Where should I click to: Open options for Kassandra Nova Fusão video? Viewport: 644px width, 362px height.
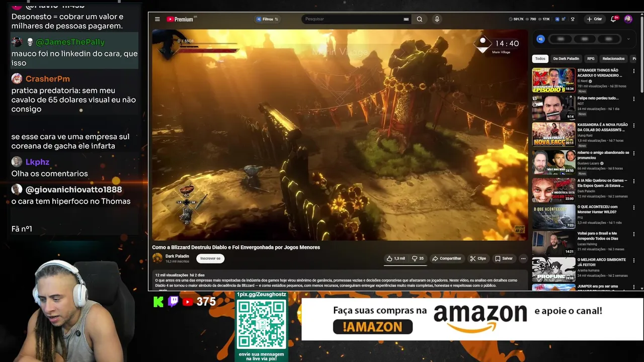point(633,125)
